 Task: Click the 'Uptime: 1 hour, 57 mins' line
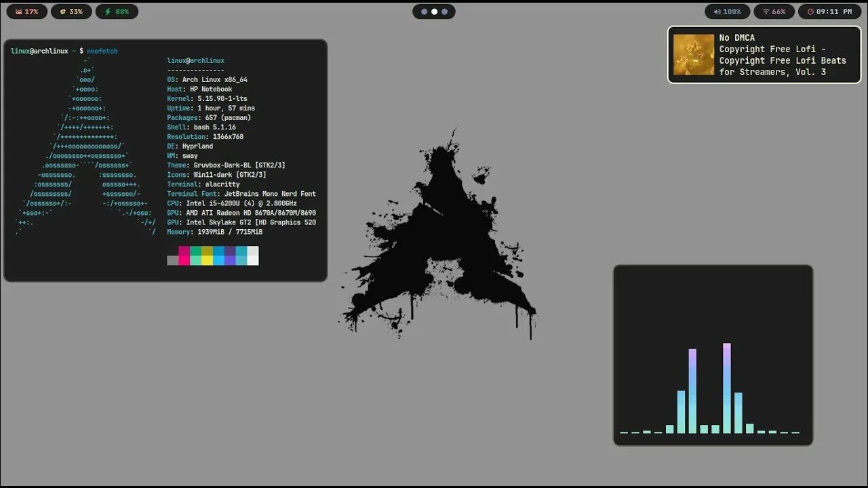pos(211,108)
